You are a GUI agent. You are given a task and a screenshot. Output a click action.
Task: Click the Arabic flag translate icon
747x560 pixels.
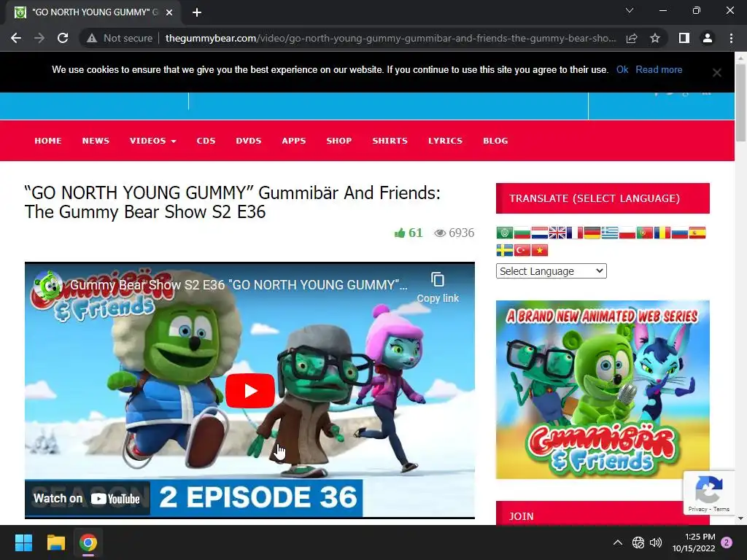[x=505, y=233]
